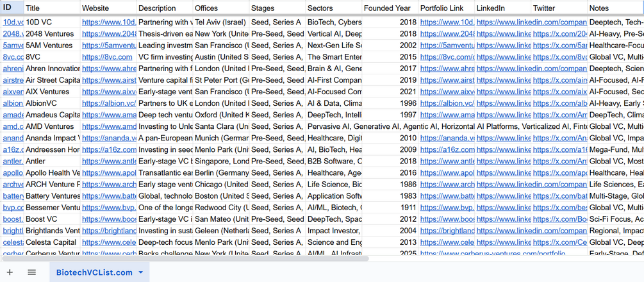Click the AMD Ventures title cell
Screen dimensions: 644x282
pyautogui.click(x=52, y=126)
